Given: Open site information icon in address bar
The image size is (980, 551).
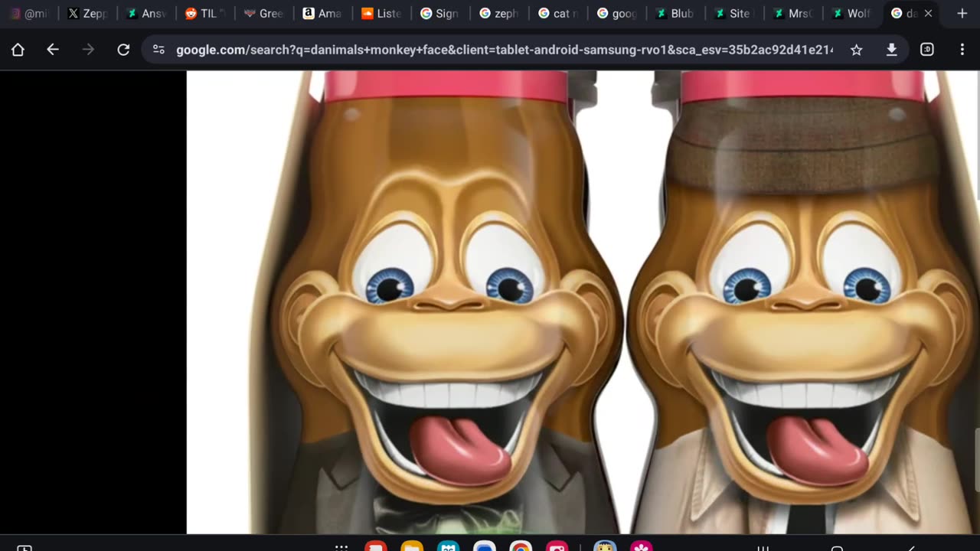Looking at the screenshot, I should [x=158, y=50].
